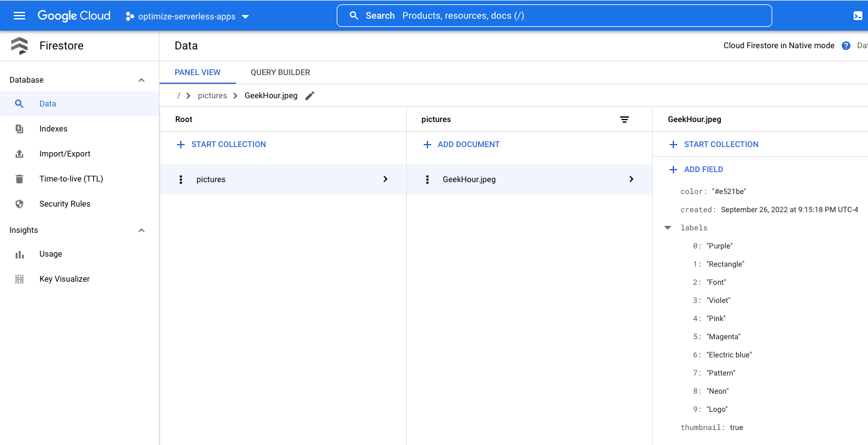The height and width of the screenshot is (445, 868).
Task: Open three-dot menu for pictures collection
Action: coord(181,180)
